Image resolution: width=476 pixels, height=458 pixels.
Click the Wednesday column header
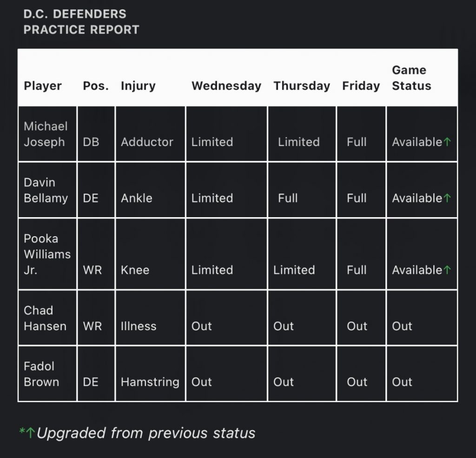tap(226, 86)
